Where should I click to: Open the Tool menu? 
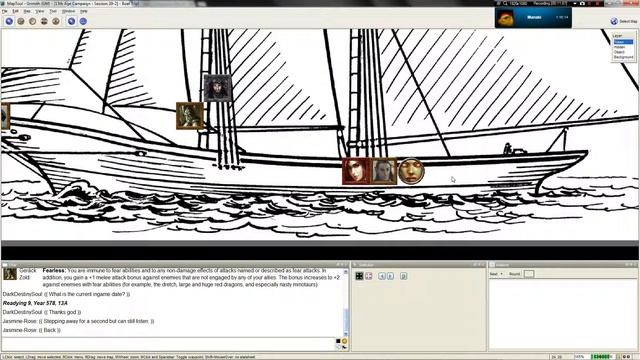(x=53, y=11)
